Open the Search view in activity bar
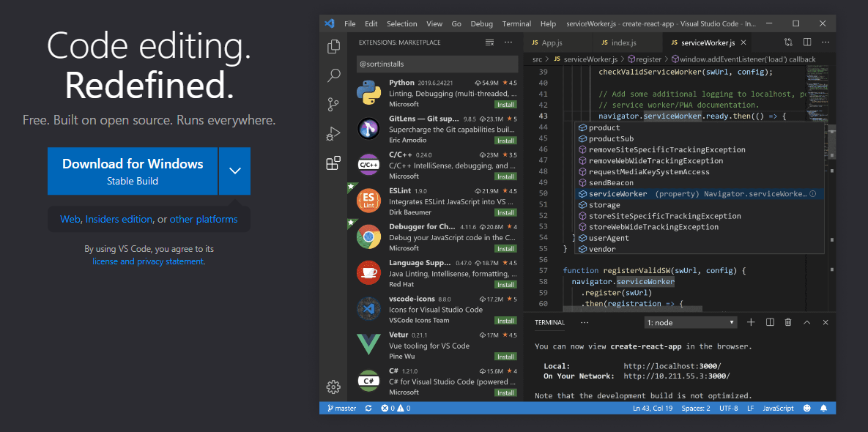The height and width of the screenshot is (432, 868). [334, 75]
